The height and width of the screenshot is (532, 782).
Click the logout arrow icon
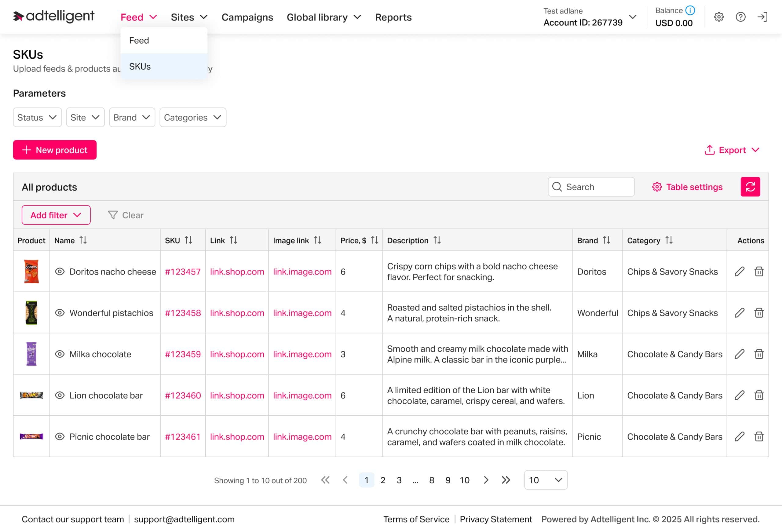(x=762, y=17)
